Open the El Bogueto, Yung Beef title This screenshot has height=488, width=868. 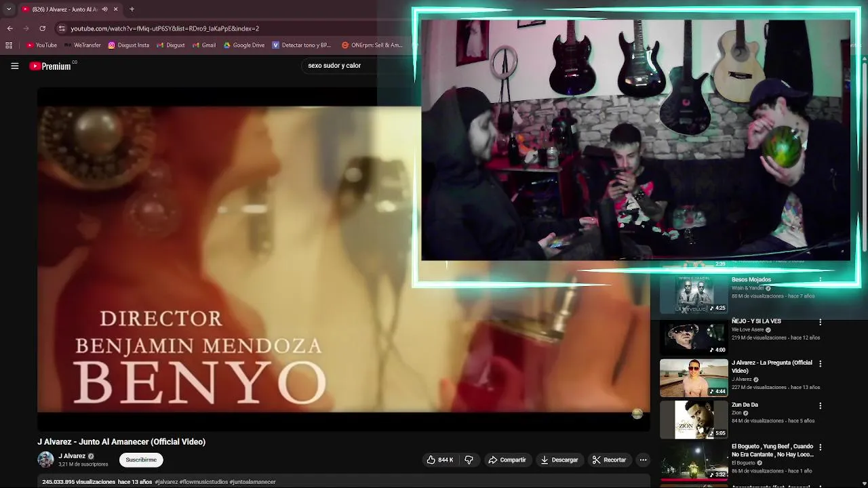[x=772, y=451]
